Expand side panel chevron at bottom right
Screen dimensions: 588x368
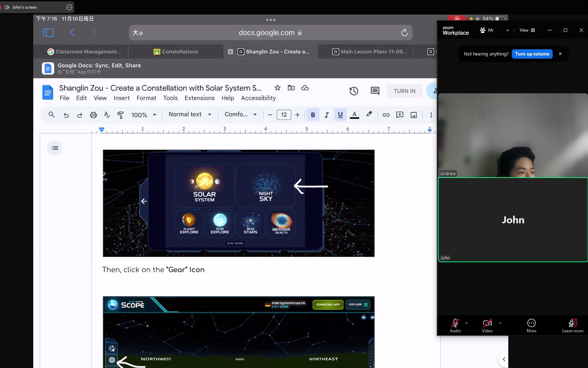click(504, 359)
